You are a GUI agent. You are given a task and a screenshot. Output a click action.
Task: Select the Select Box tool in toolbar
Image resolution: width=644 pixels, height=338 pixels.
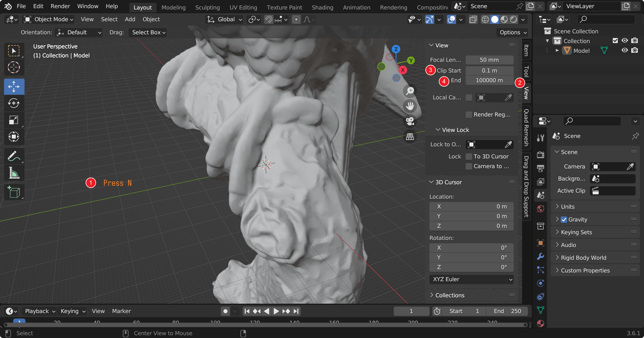pos(14,51)
